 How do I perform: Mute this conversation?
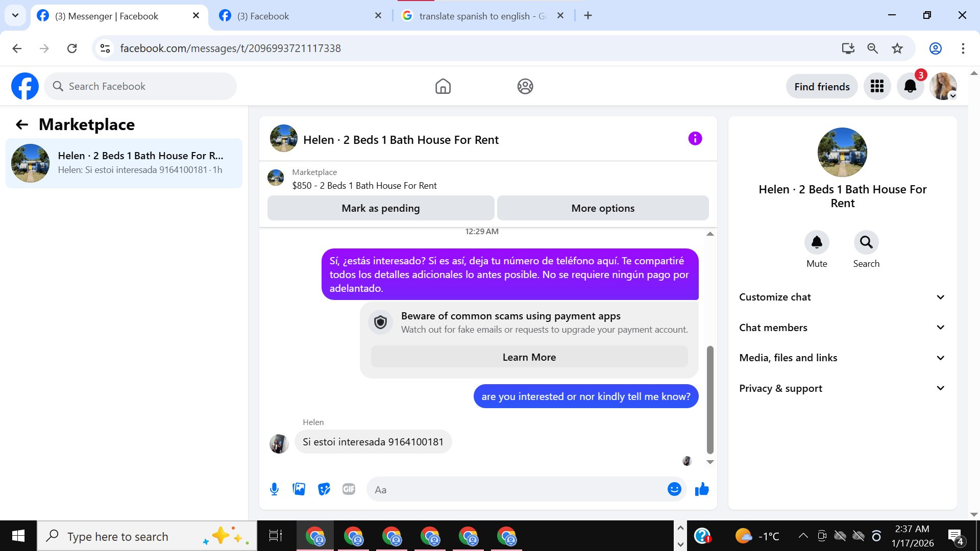pyautogui.click(x=816, y=242)
